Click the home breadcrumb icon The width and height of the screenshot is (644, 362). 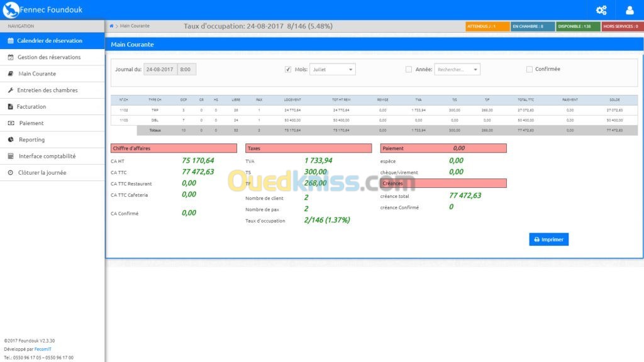pyautogui.click(x=111, y=26)
